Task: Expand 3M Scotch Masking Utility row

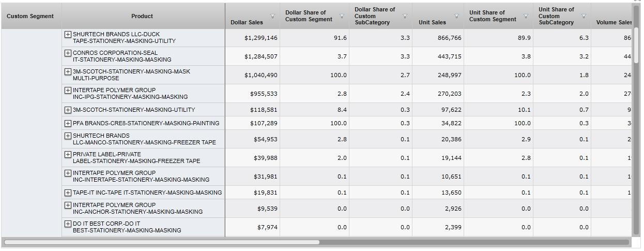Action: (x=68, y=110)
